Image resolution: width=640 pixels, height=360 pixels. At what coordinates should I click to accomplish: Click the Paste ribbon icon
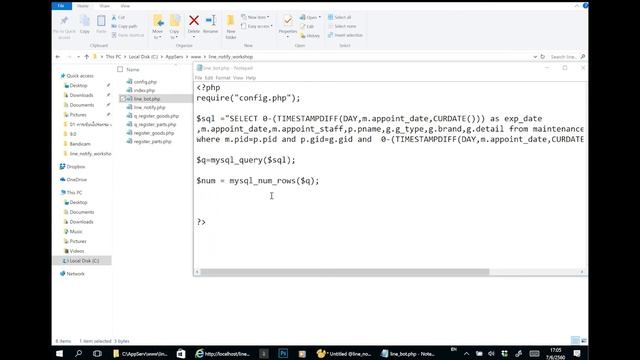[101, 24]
